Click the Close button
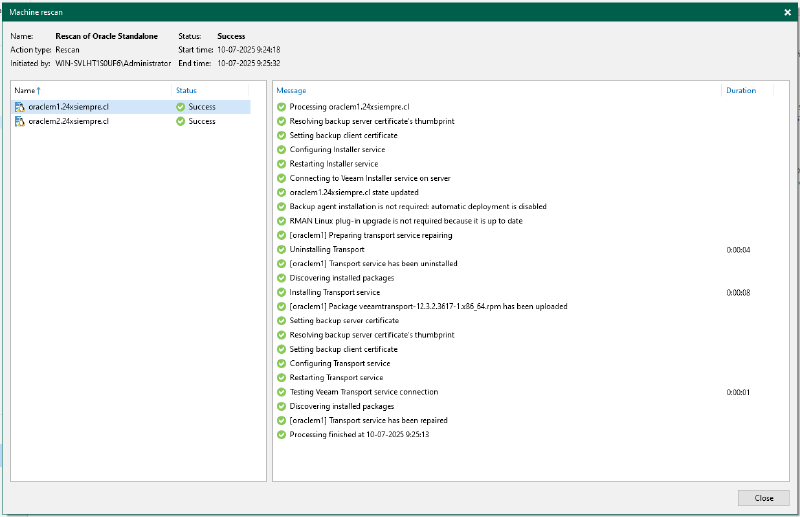The width and height of the screenshot is (800, 517). coord(763,498)
